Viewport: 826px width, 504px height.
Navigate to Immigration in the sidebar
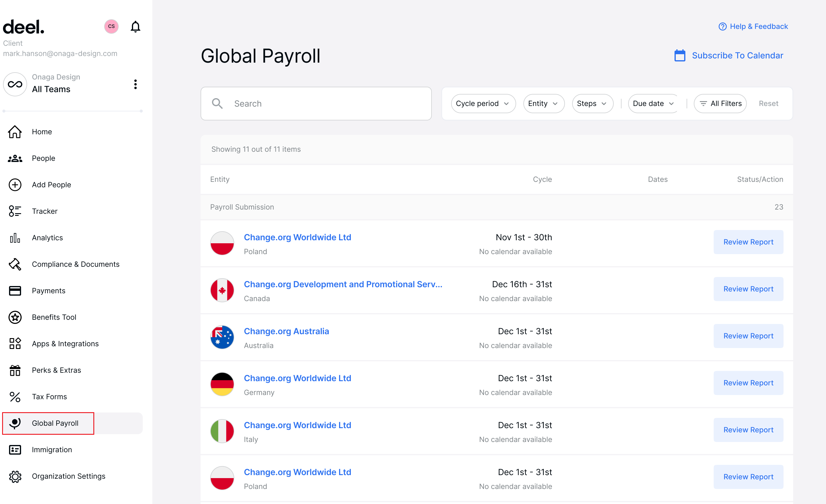tap(52, 450)
